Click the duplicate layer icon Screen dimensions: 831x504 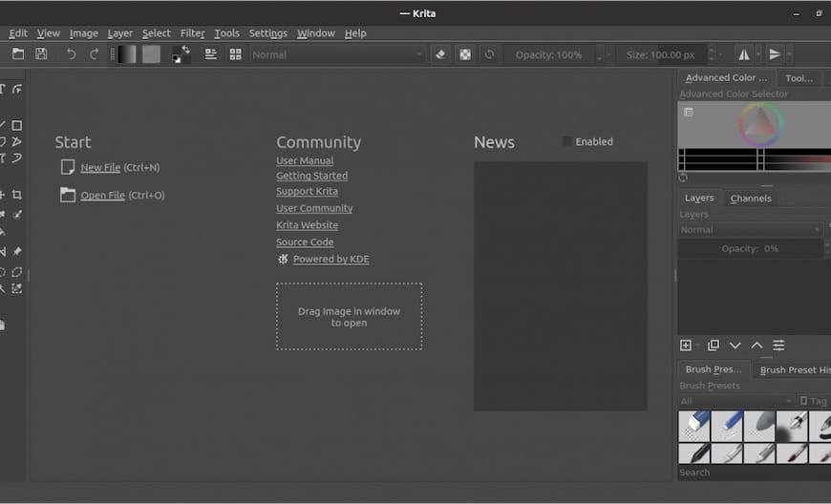(714, 346)
